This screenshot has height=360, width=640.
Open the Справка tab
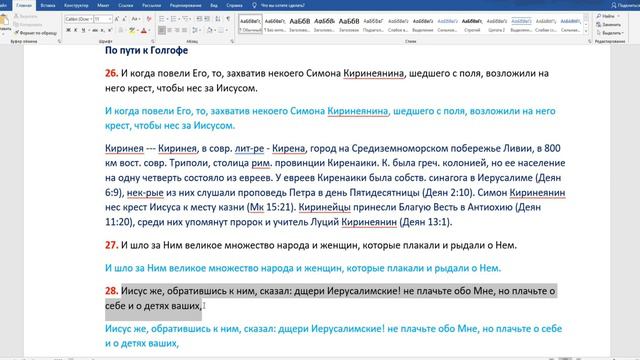pyautogui.click(x=234, y=5)
